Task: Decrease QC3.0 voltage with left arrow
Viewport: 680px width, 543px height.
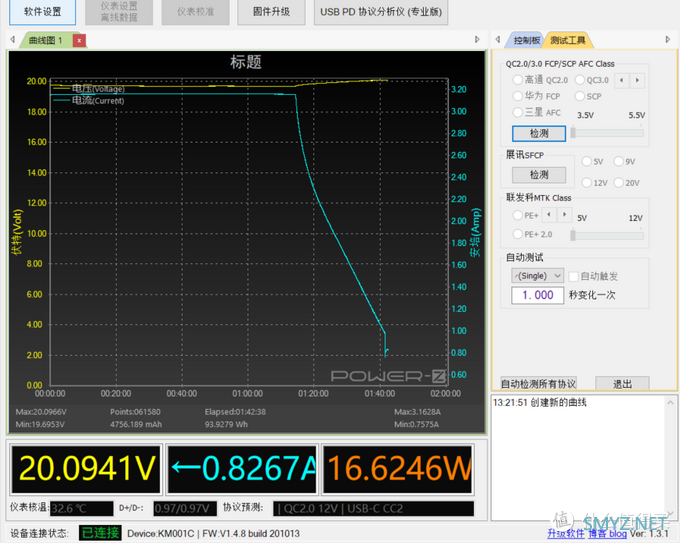Action: tap(621, 80)
